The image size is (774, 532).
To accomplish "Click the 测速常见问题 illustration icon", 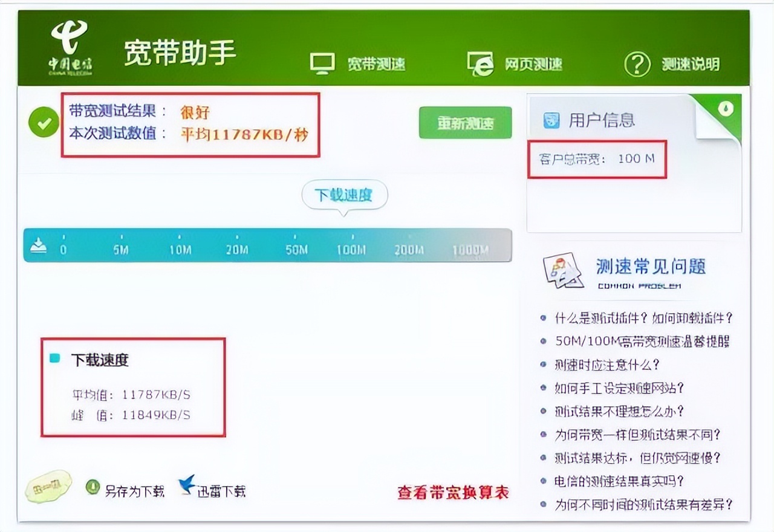I will pos(564,272).
